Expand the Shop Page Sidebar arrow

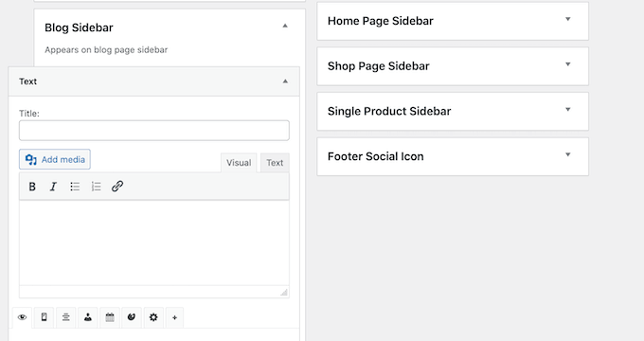pyautogui.click(x=568, y=64)
